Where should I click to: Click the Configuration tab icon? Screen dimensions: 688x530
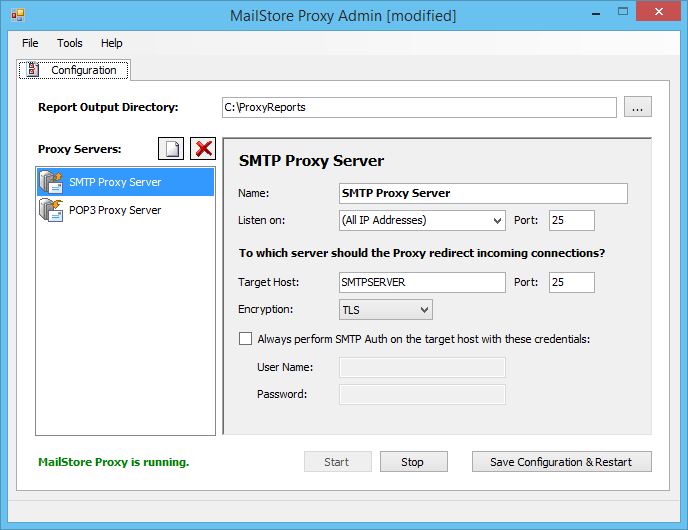[x=33, y=70]
